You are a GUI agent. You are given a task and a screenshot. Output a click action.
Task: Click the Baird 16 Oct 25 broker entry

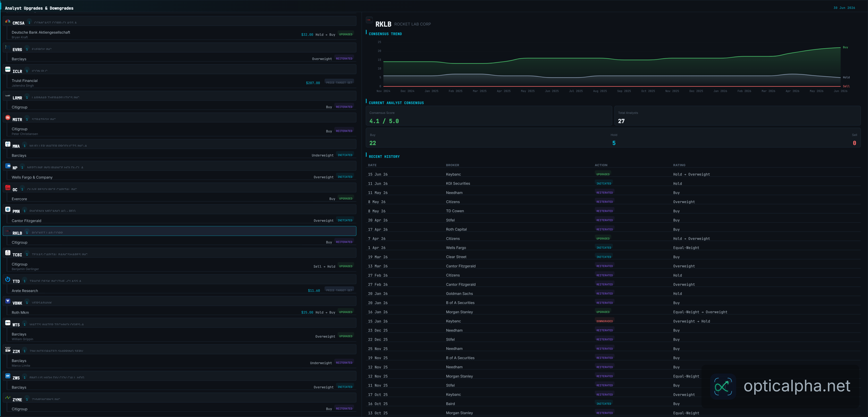coord(450,404)
